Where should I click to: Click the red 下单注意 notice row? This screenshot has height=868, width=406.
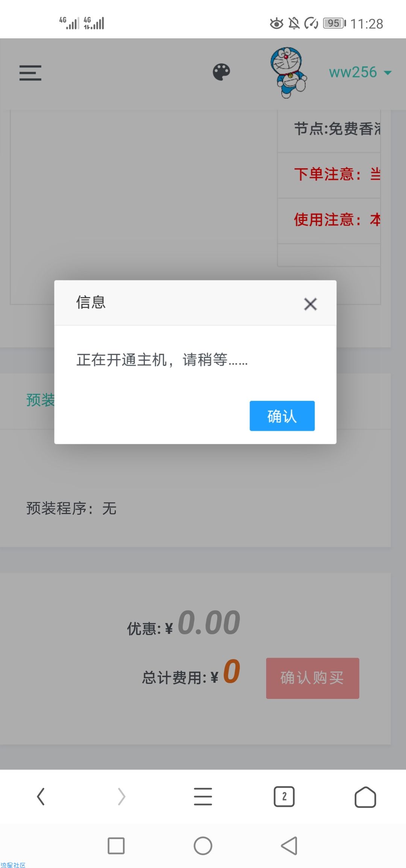[329, 175]
